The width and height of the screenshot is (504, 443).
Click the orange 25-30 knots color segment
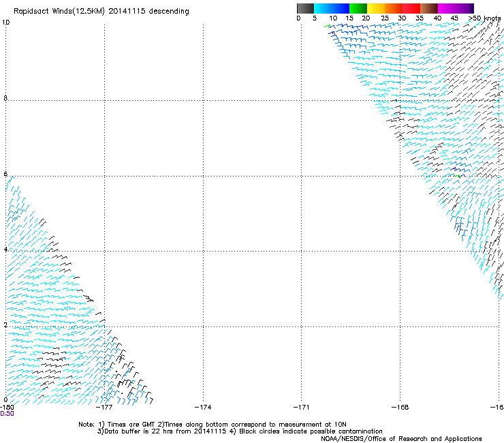click(394, 8)
